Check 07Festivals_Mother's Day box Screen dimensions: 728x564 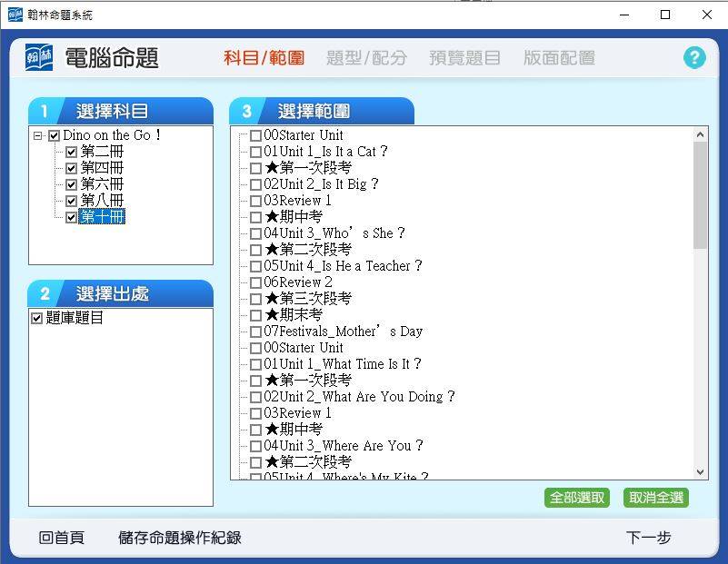255,331
